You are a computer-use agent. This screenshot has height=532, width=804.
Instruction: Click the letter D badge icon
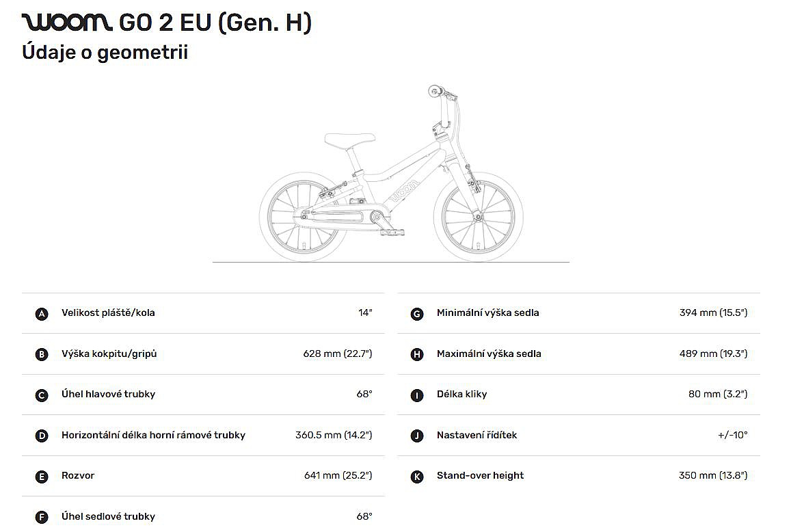(42, 436)
